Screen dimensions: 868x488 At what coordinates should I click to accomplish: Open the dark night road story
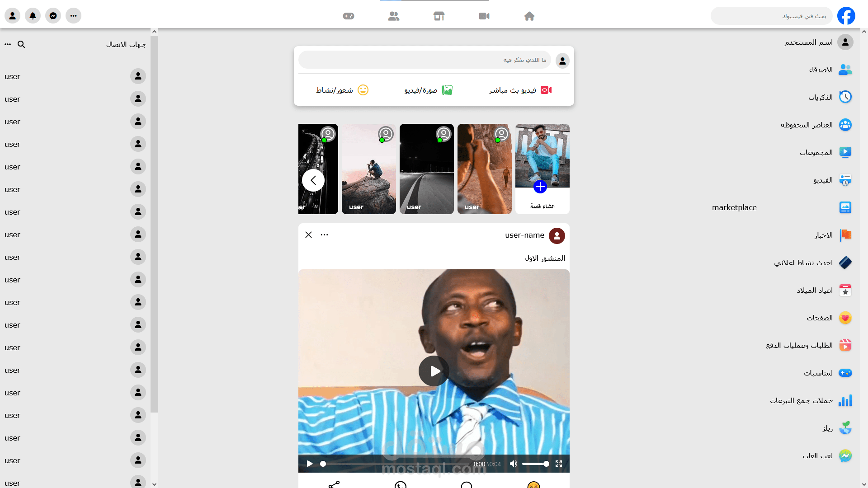coord(427,169)
